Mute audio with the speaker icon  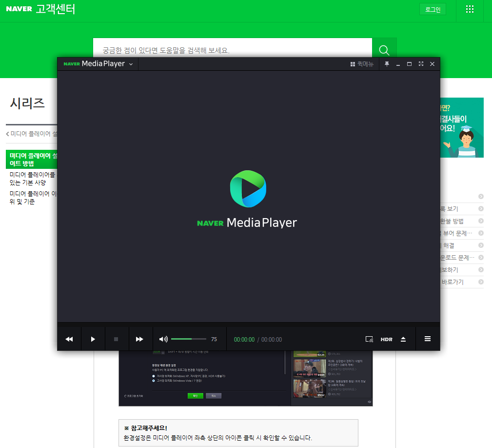[163, 339]
